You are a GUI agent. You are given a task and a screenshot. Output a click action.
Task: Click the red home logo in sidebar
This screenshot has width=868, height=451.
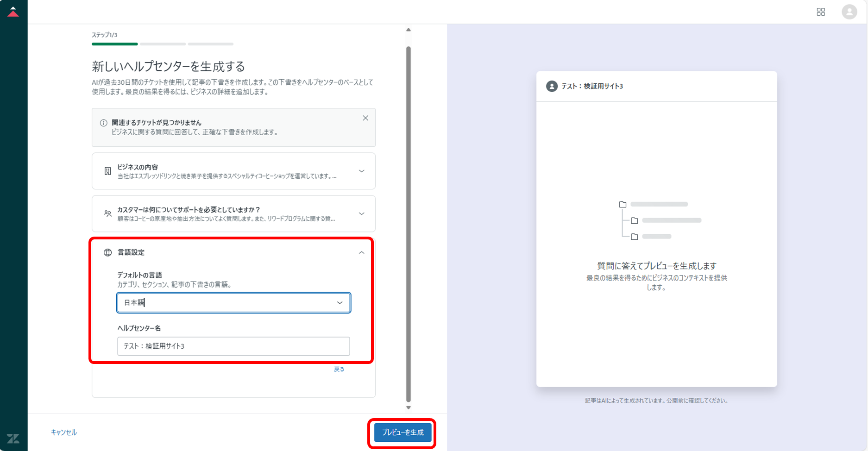click(x=13, y=12)
